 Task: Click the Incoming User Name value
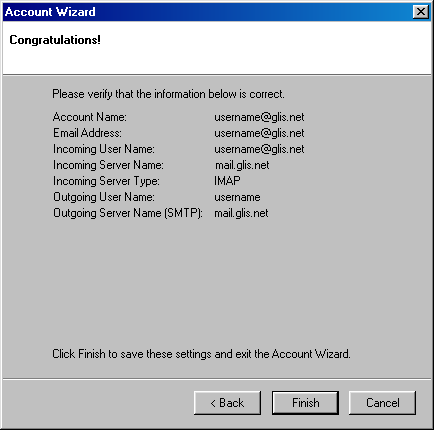(x=259, y=149)
